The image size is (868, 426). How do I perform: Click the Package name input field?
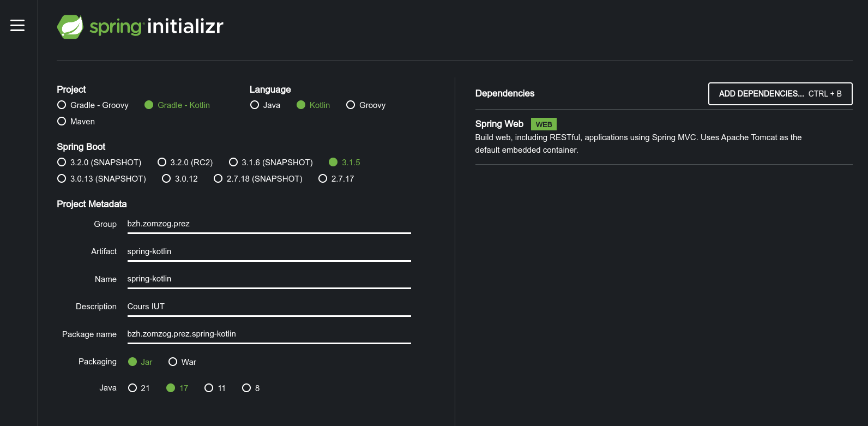269,334
